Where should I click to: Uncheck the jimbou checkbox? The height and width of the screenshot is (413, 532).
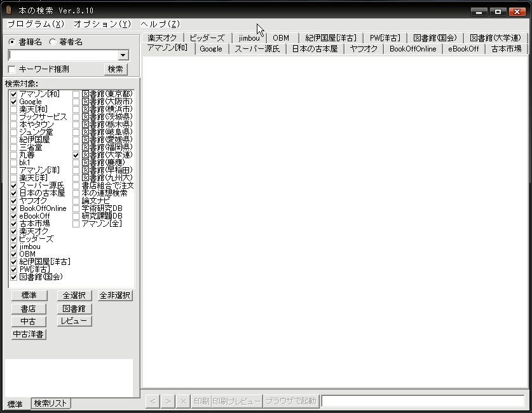(13, 247)
